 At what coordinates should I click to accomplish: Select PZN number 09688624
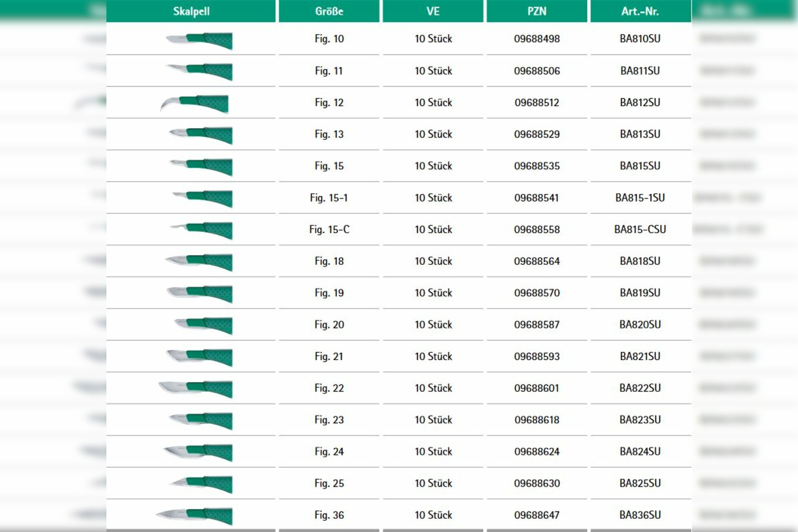[x=537, y=451]
